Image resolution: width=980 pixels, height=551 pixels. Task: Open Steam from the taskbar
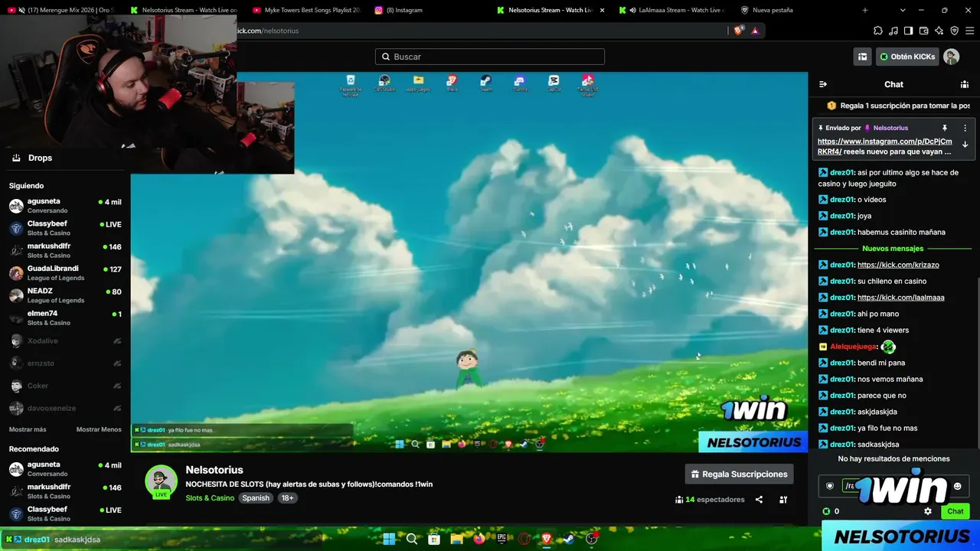[569, 539]
